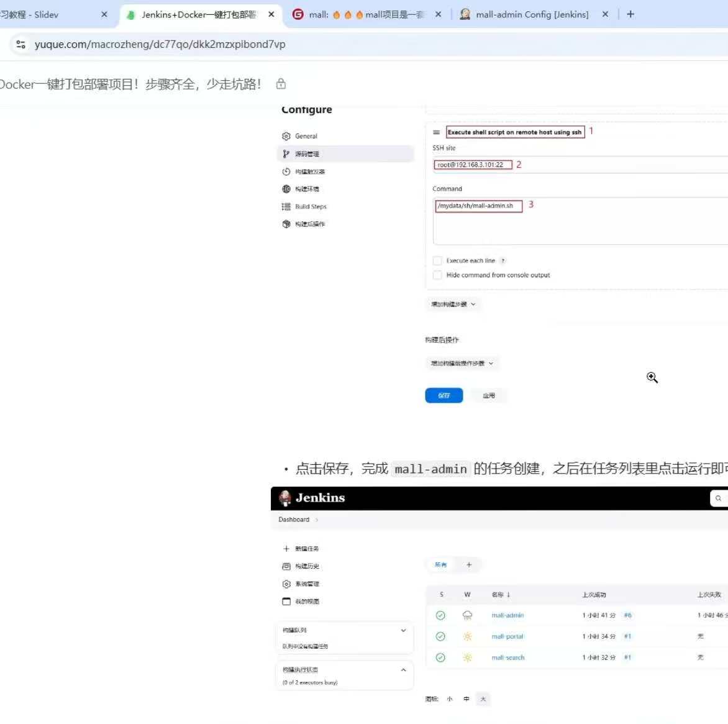728x724 pixels.
Task: Select large 大 icon size
Action: [483, 699]
